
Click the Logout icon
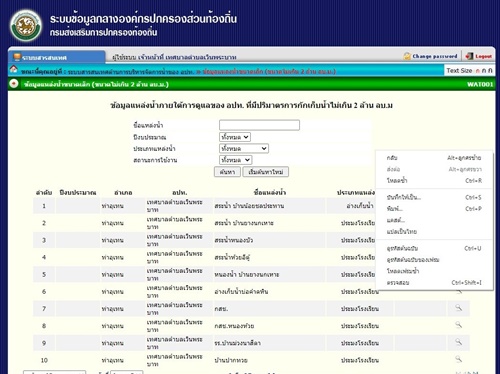click(469, 56)
